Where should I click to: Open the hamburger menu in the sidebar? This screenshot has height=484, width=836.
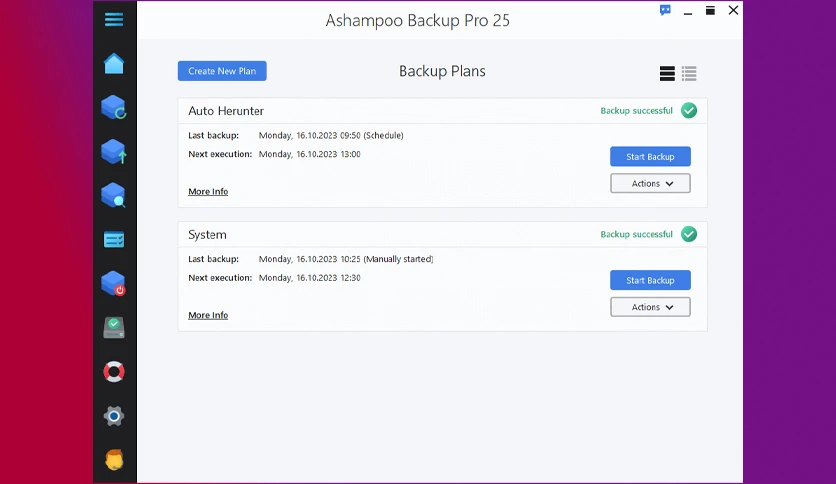click(x=114, y=20)
